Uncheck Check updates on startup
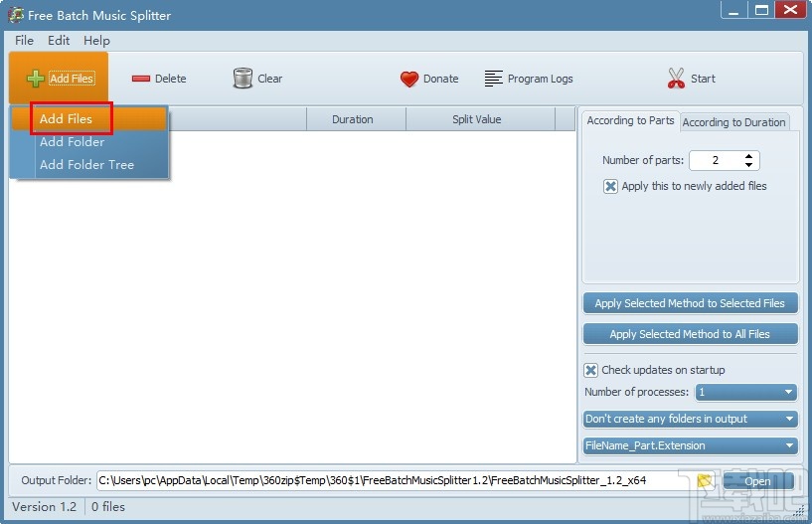Image resolution: width=812 pixels, height=524 pixels. pos(591,370)
